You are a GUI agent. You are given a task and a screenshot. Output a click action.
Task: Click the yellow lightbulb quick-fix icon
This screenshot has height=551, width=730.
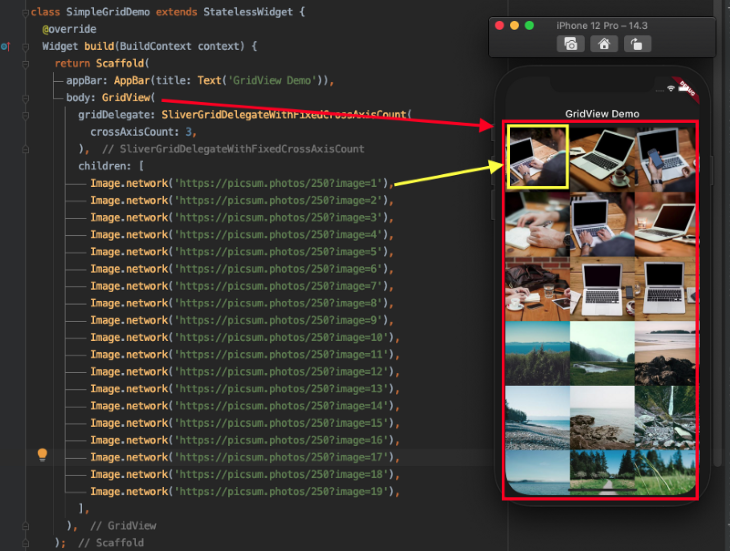pyautogui.click(x=42, y=455)
